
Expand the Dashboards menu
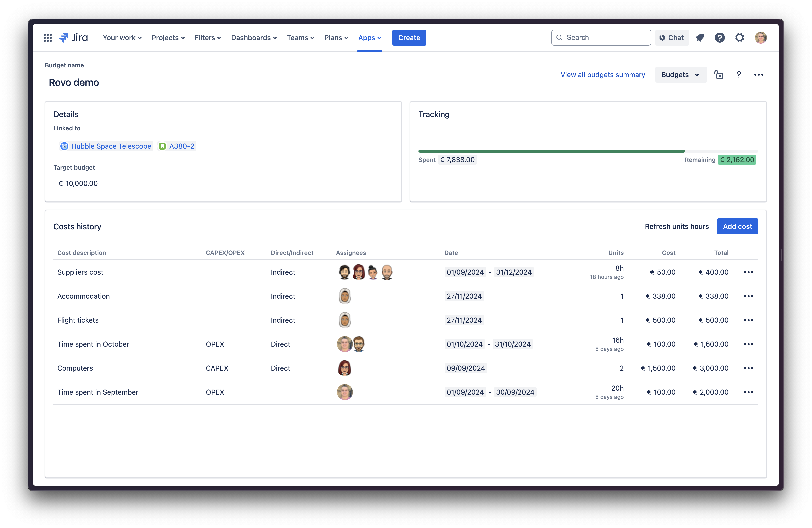(254, 38)
